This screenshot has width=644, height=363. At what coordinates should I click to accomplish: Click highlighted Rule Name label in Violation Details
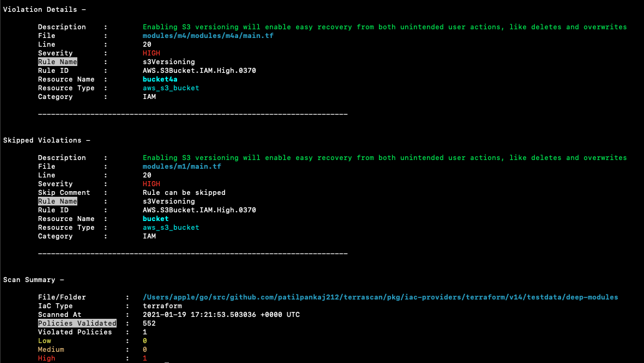57,62
